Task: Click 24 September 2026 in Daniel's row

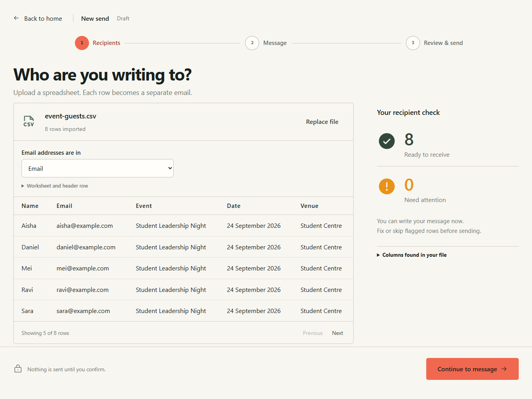Action: point(254,247)
